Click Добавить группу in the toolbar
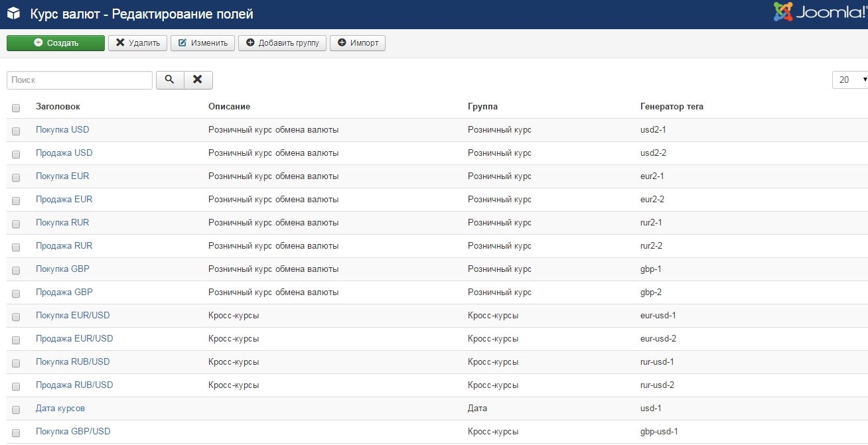 point(282,43)
